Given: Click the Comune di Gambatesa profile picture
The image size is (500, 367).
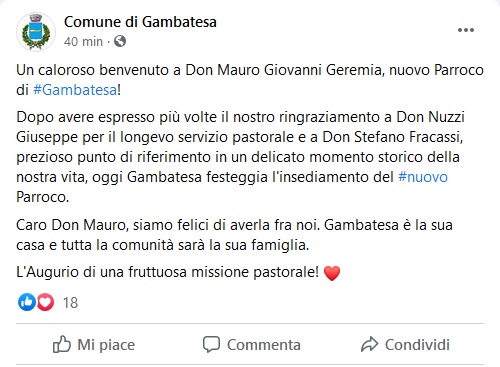Looking at the screenshot, I should pos(36,32).
